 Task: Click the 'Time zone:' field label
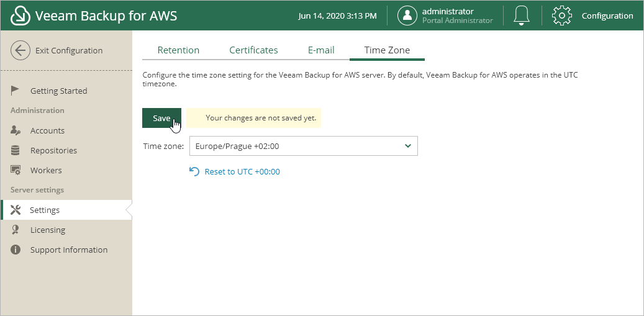coord(163,146)
